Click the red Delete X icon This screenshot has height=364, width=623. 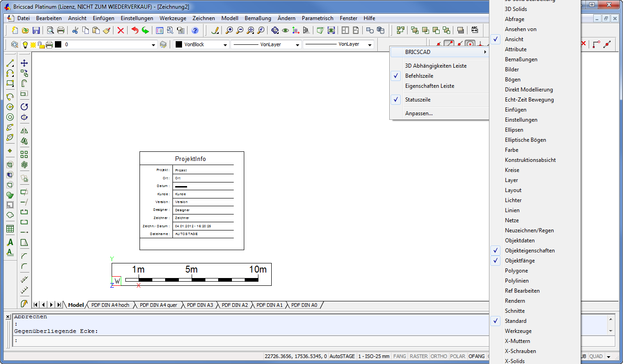[121, 31]
